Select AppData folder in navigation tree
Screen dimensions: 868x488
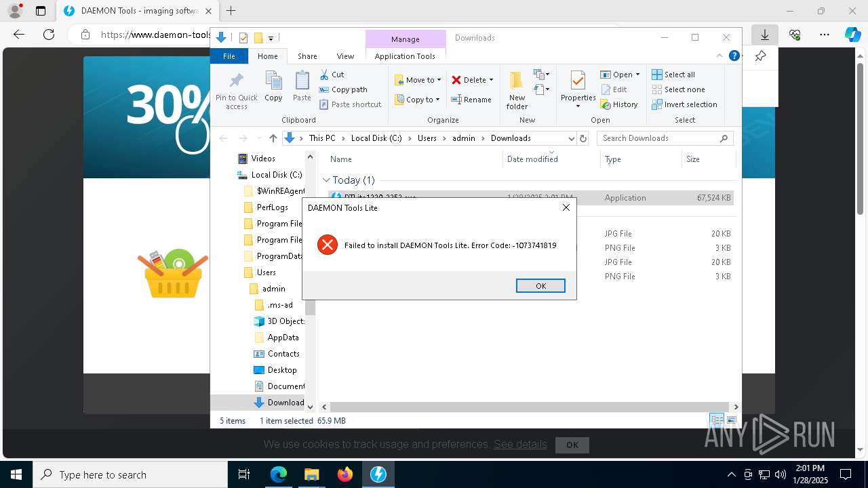[x=277, y=338]
